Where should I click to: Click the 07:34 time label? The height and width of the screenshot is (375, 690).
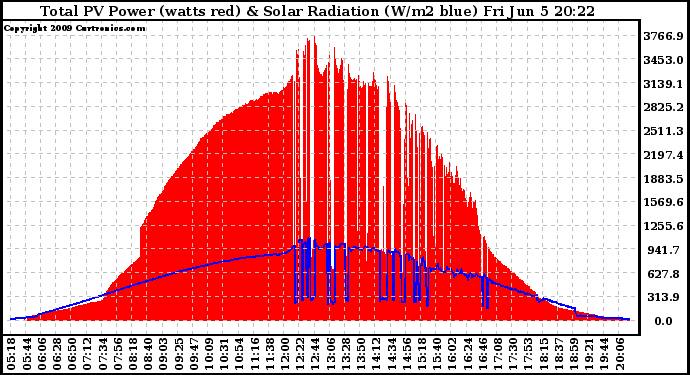pos(102,354)
